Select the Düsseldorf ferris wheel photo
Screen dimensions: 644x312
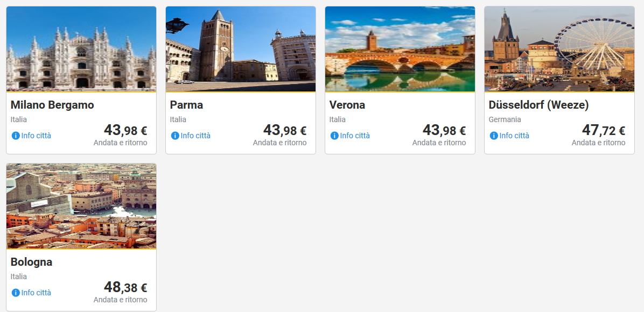559,49
